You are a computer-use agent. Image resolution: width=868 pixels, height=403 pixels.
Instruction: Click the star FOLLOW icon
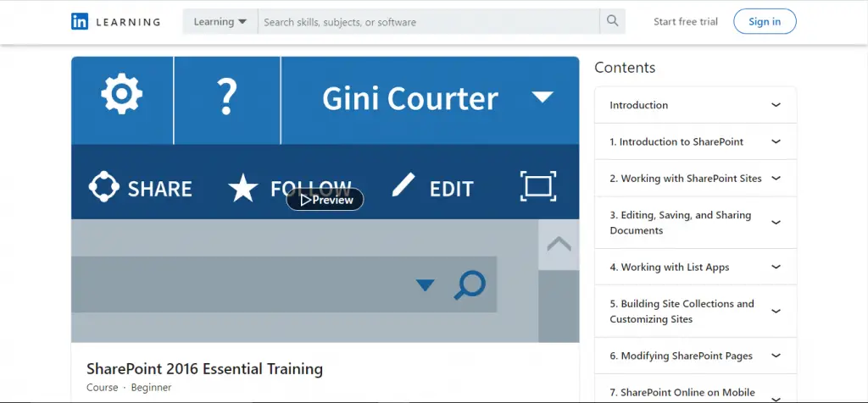[243, 188]
